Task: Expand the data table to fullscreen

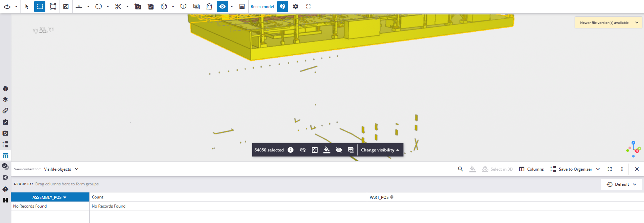Action: (x=610, y=169)
